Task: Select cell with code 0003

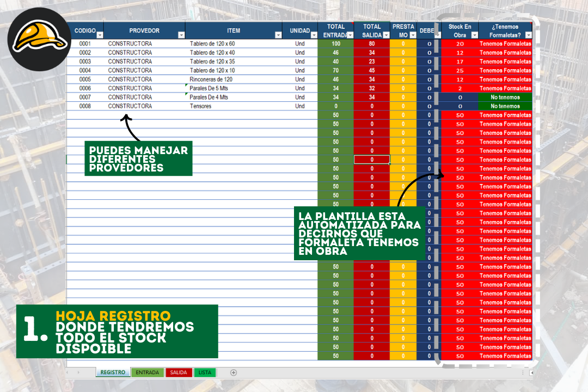Action: pos(85,62)
